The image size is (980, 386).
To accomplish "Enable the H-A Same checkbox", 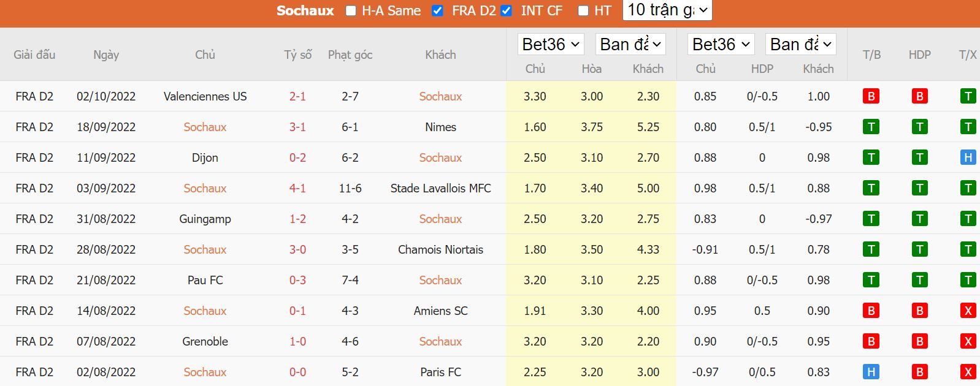I will point(351,10).
